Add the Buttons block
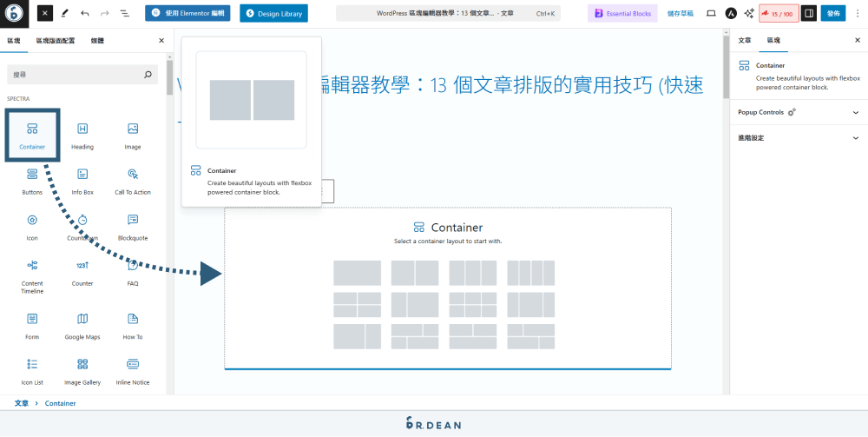 (x=32, y=181)
